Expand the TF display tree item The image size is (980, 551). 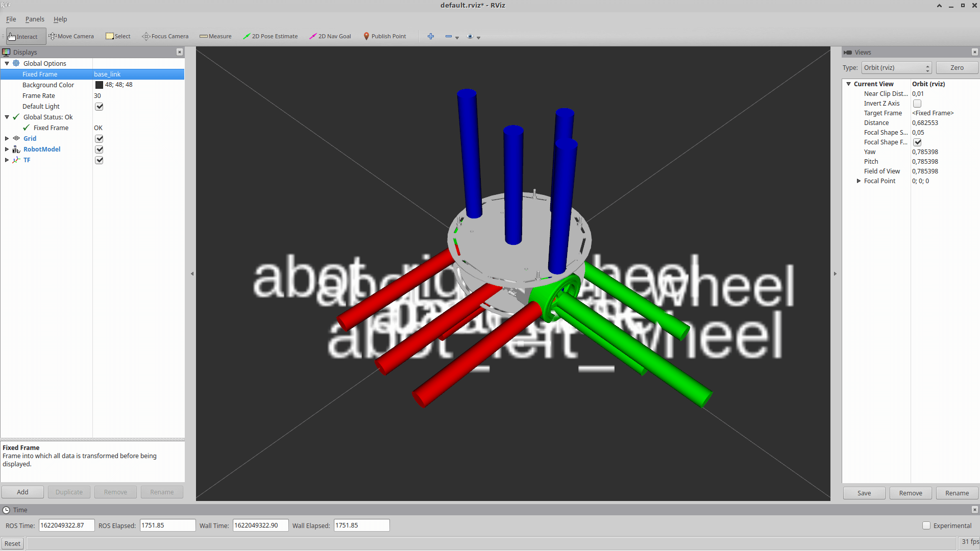7,160
